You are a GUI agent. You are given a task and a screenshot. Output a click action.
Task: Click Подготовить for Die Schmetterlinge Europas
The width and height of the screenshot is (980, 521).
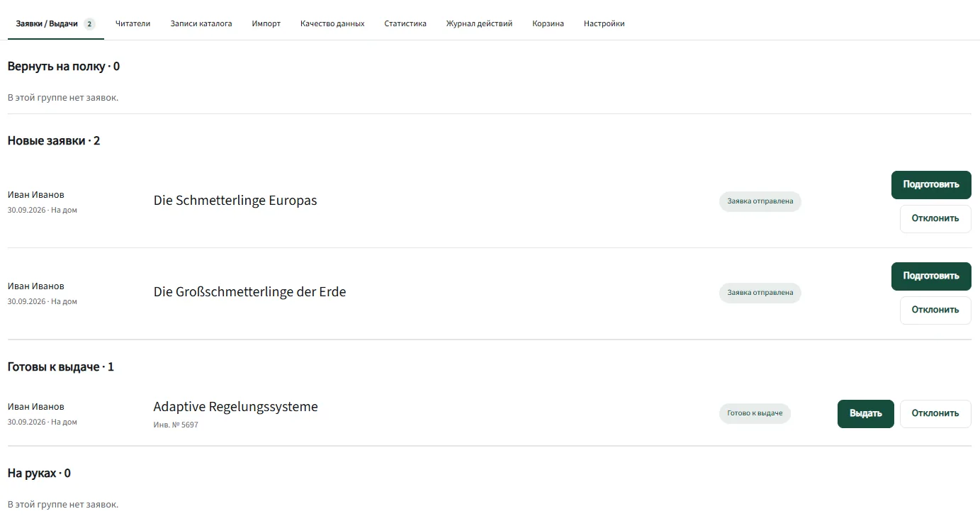[931, 184]
